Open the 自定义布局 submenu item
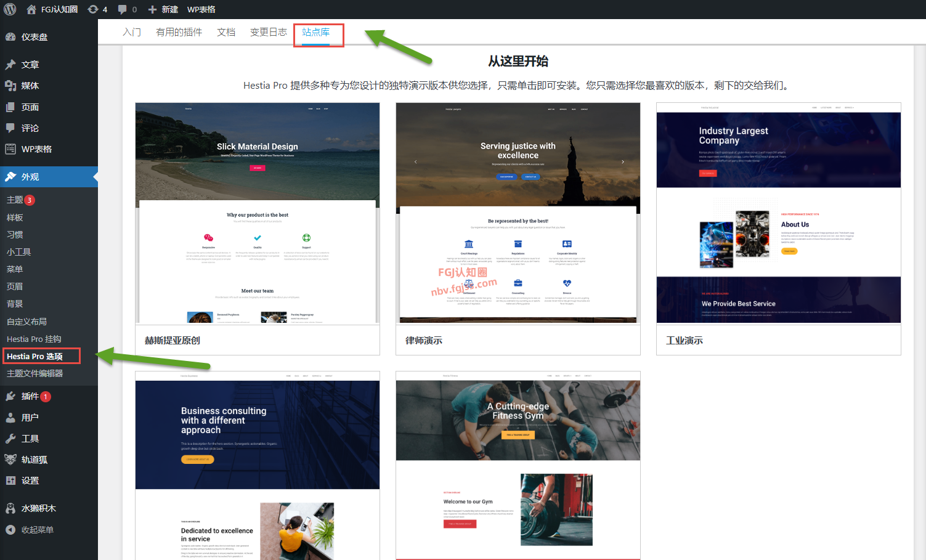Screen dimensions: 926x560 [x=26, y=322]
